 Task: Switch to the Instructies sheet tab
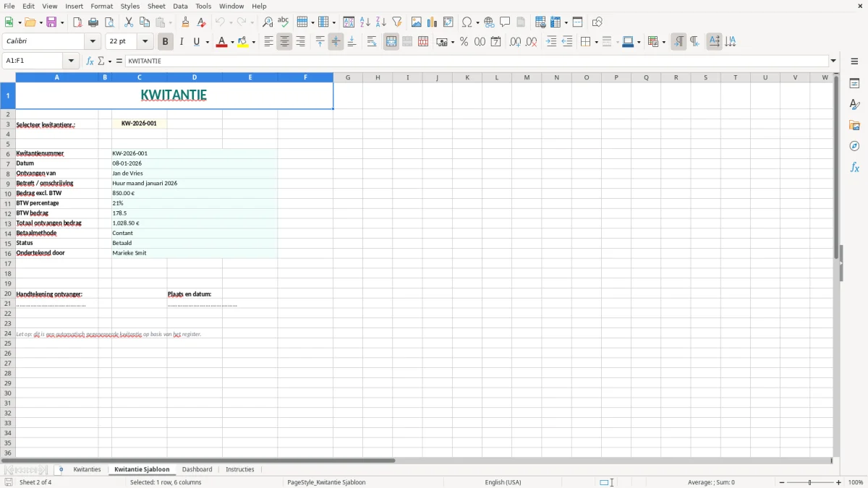click(x=240, y=469)
